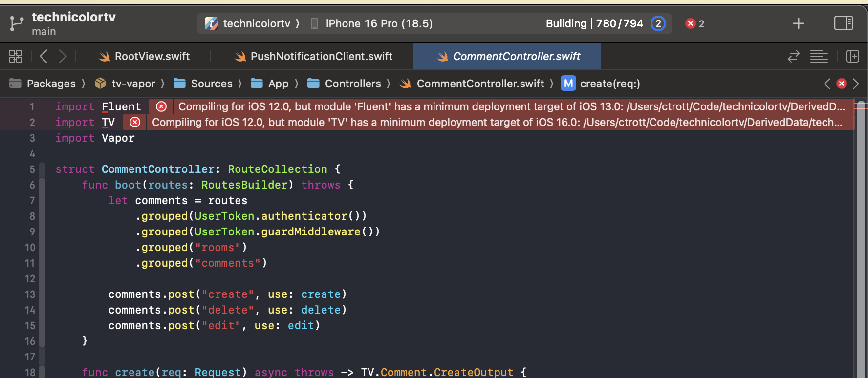Click import Vapor on line 3

(x=95, y=138)
